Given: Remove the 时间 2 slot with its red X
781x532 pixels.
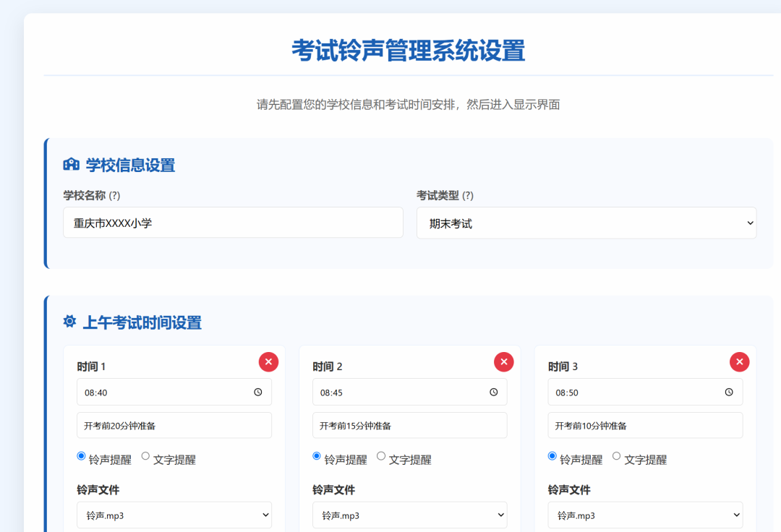Looking at the screenshot, I should [x=504, y=361].
